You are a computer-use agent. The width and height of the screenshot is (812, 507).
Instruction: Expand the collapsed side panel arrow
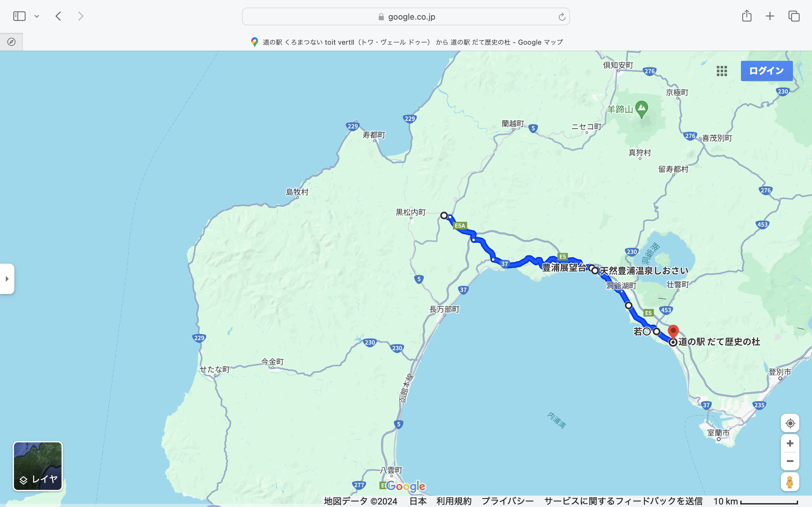7,279
